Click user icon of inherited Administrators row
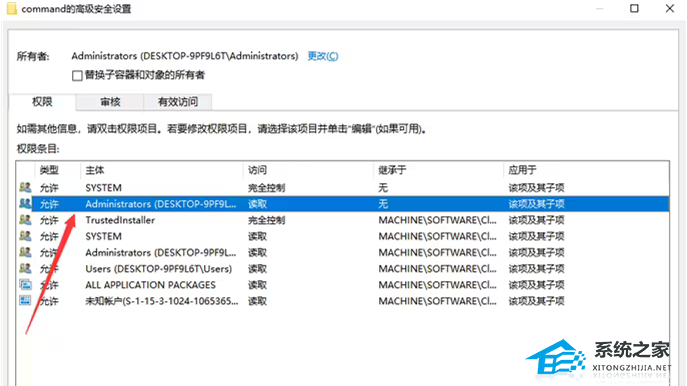The height and width of the screenshot is (386, 687). point(25,252)
